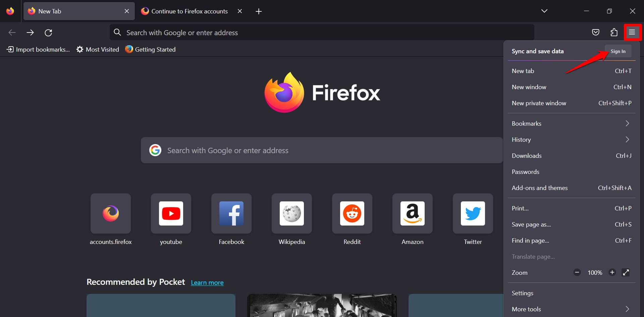Open the list all tabs dropdown

[x=544, y=11]
